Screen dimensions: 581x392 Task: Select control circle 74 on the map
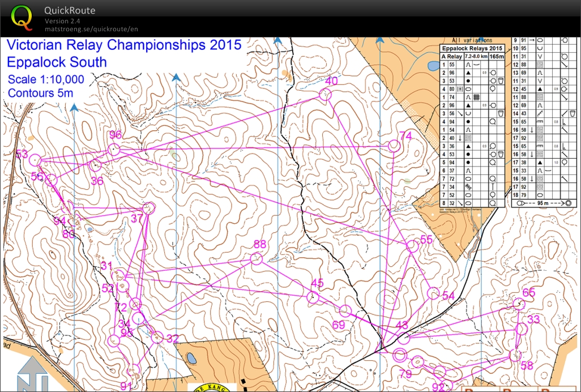(394, 145)
